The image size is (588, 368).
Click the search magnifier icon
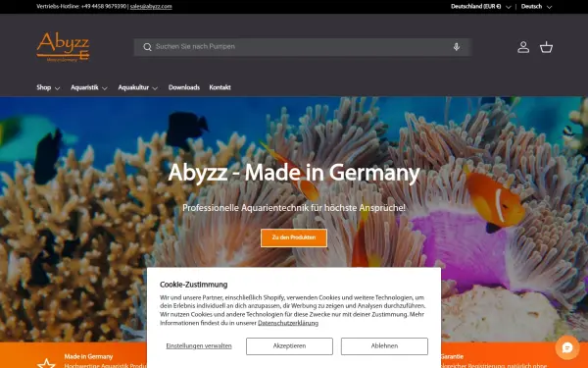(147, 47)
